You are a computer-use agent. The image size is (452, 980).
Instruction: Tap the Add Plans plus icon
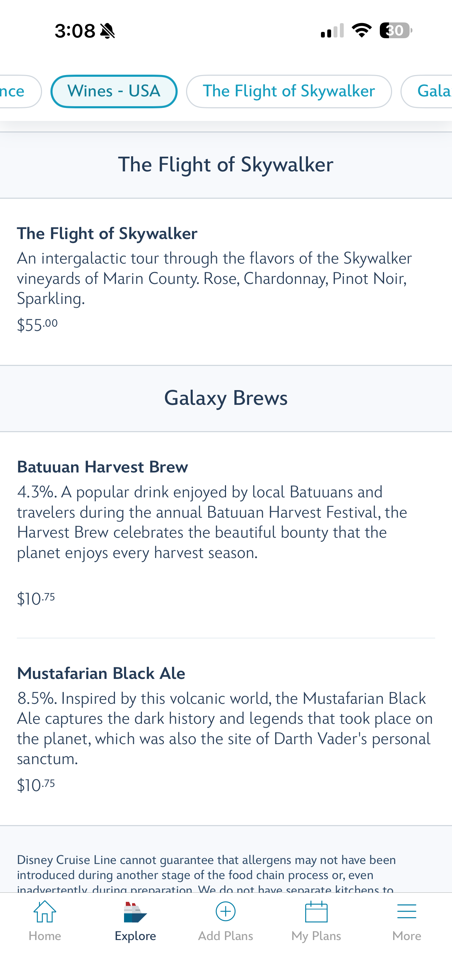pyautogui.click(x=225, y=912)
